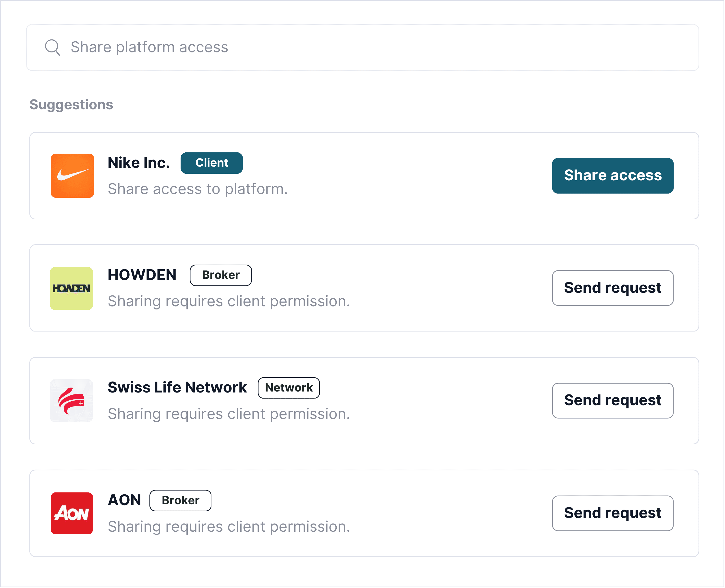Viewport: 725px width, 588px height.
Task: Click the Client badge next to Nike Inc.
Action: (x=211, y=163)
